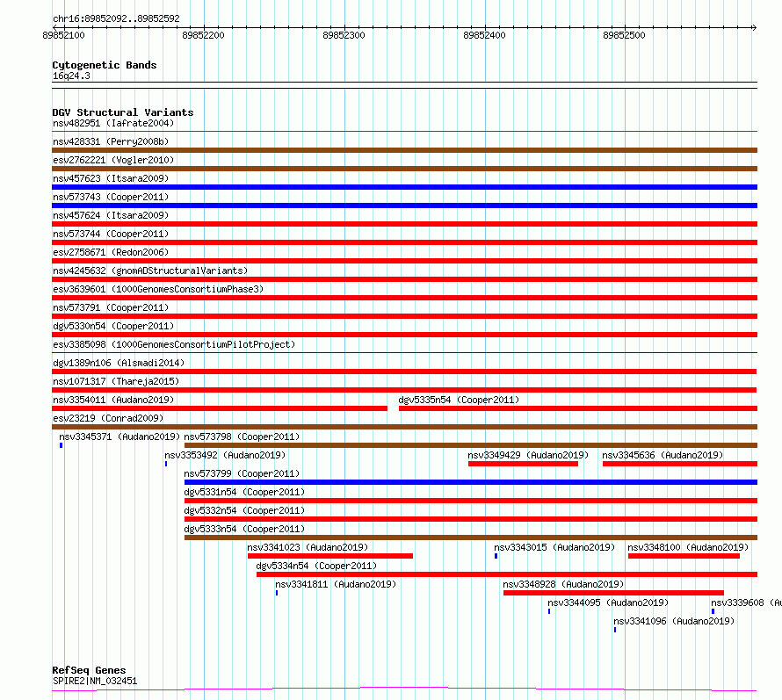
Task: Open the esv2758671 (Redon2006) label
Action: tap(111, 252)
